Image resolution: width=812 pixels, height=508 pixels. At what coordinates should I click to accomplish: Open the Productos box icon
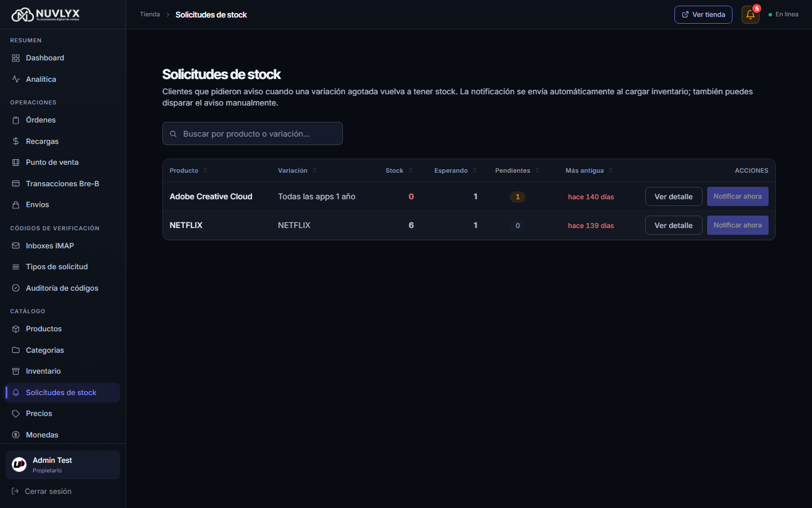coord(16,329)
